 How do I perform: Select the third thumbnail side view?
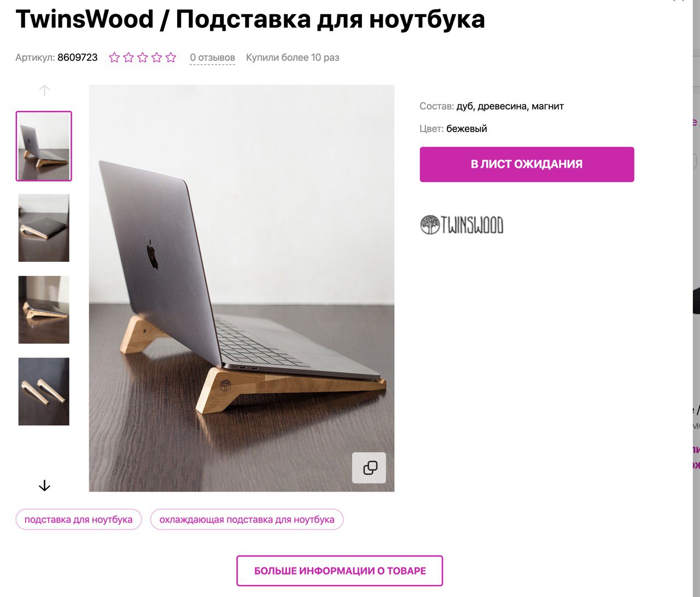(44, 310)
